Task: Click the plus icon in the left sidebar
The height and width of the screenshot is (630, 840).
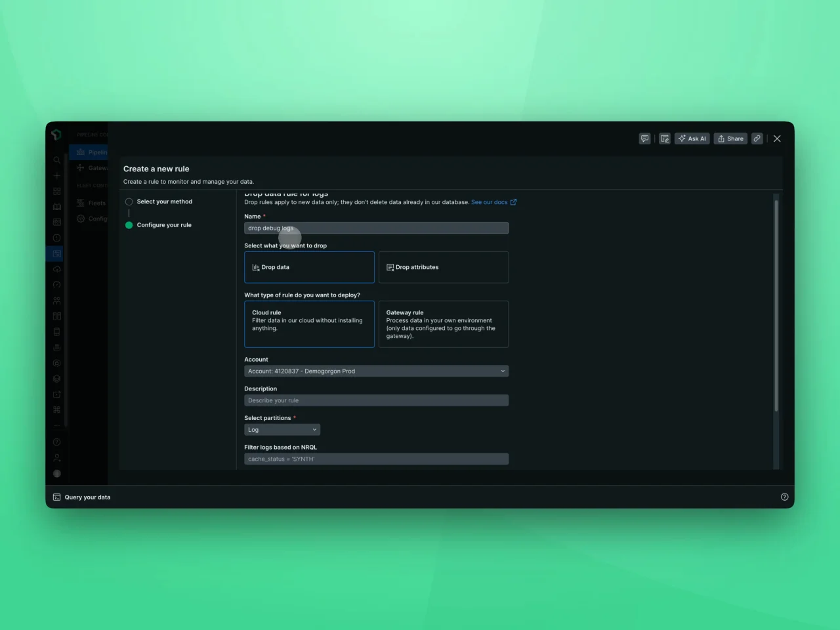Action: click(x=56, y=176)
